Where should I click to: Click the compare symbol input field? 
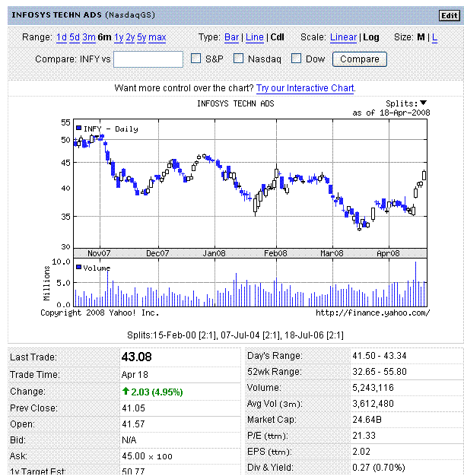(x=148, y=59)
